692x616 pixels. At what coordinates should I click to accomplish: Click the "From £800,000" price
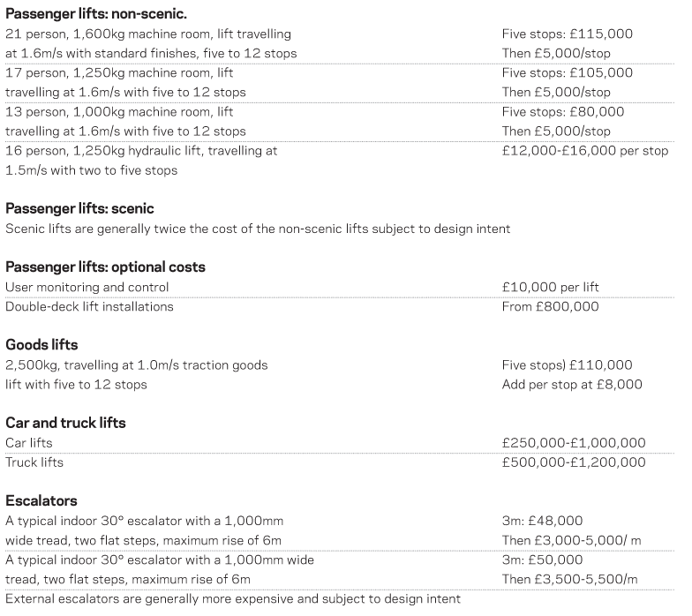click(x=550, y=306)
